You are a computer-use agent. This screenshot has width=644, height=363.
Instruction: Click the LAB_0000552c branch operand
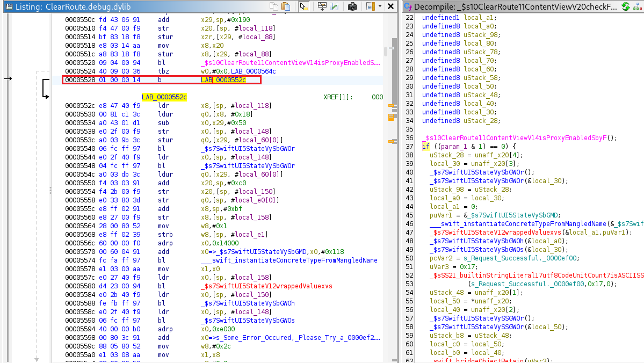coord(223,80)
